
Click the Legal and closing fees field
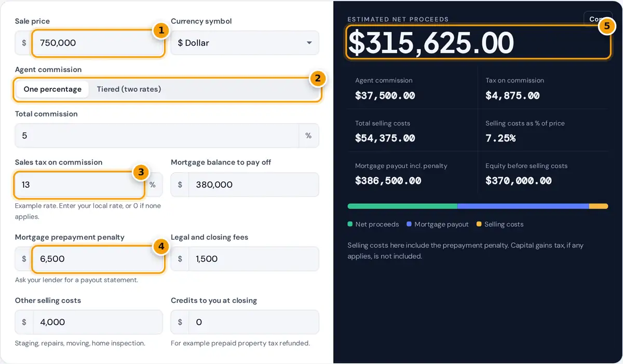pyautogui.click(x=254, y=259)
